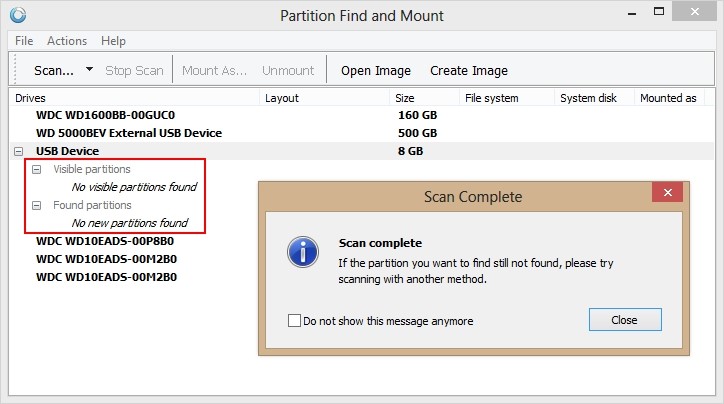Click the Close button in the dialog
Viewport: 724px width, 404px height.
point(625,320)
